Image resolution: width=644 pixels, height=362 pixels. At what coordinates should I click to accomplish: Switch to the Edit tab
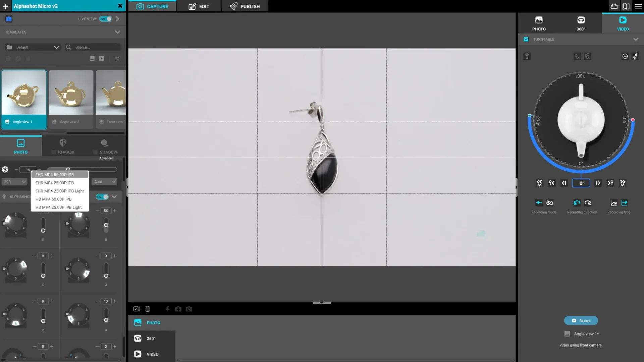[x=199, y=6]
